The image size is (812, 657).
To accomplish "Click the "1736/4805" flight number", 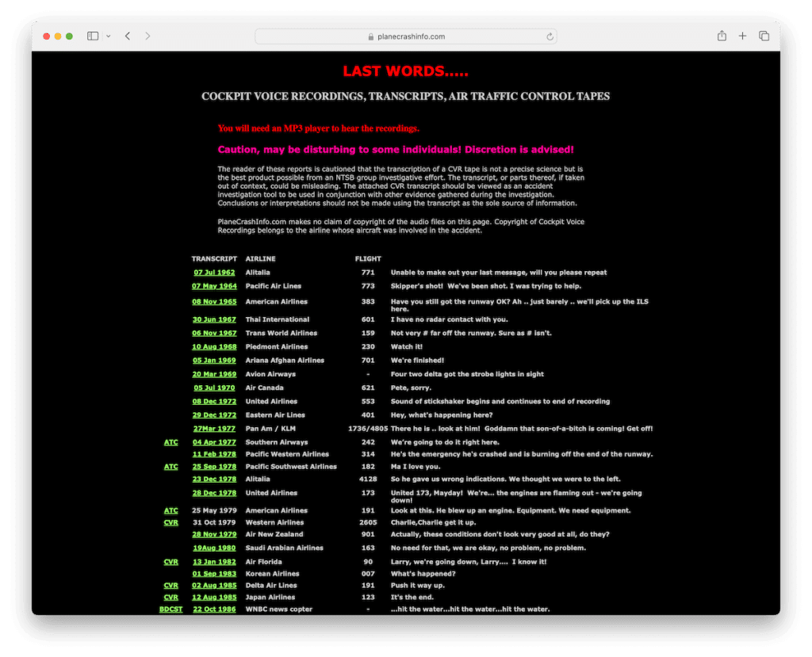I will pyautogui.click(x=368, y=429).
